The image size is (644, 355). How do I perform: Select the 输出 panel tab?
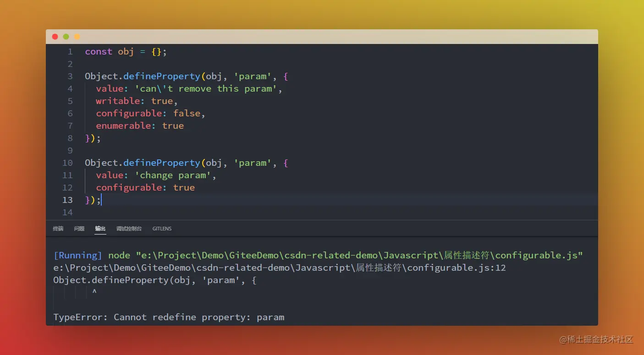click(x=100, y=229)
